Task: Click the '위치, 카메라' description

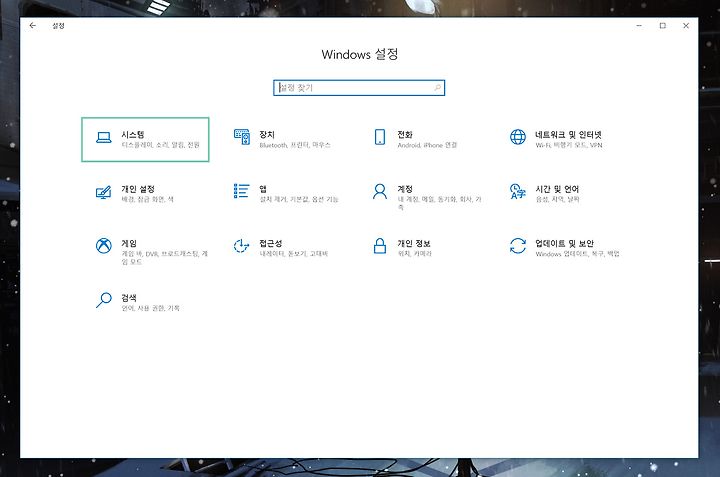Action: coord(414,254)
